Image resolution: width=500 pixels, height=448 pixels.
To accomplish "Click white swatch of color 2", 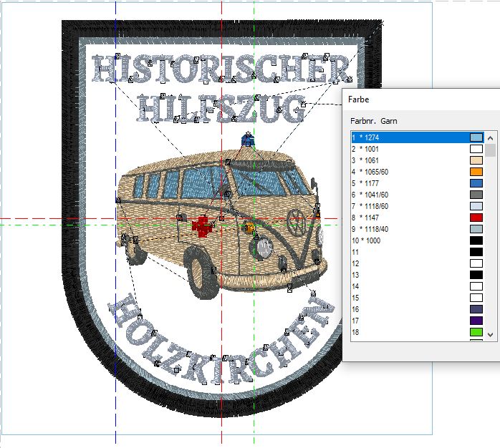I will pyautogui.click(x=476, y=149).
